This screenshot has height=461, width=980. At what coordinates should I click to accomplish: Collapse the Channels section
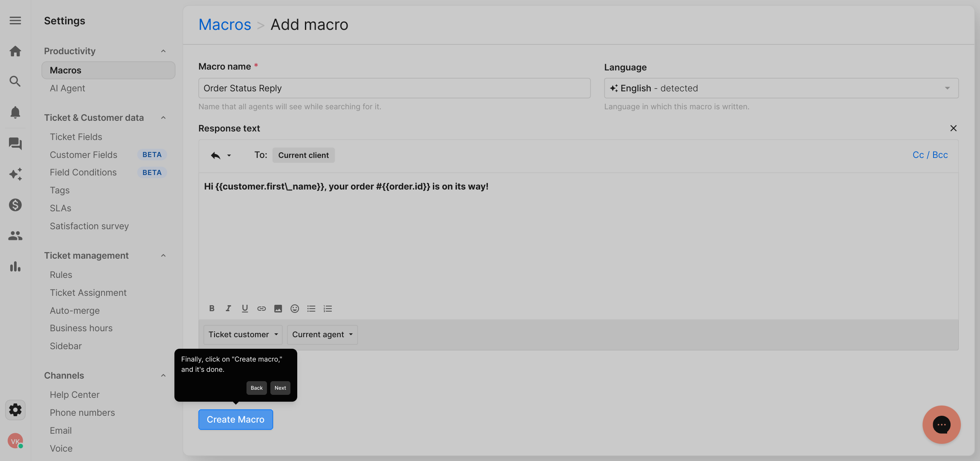coord(163,376)
